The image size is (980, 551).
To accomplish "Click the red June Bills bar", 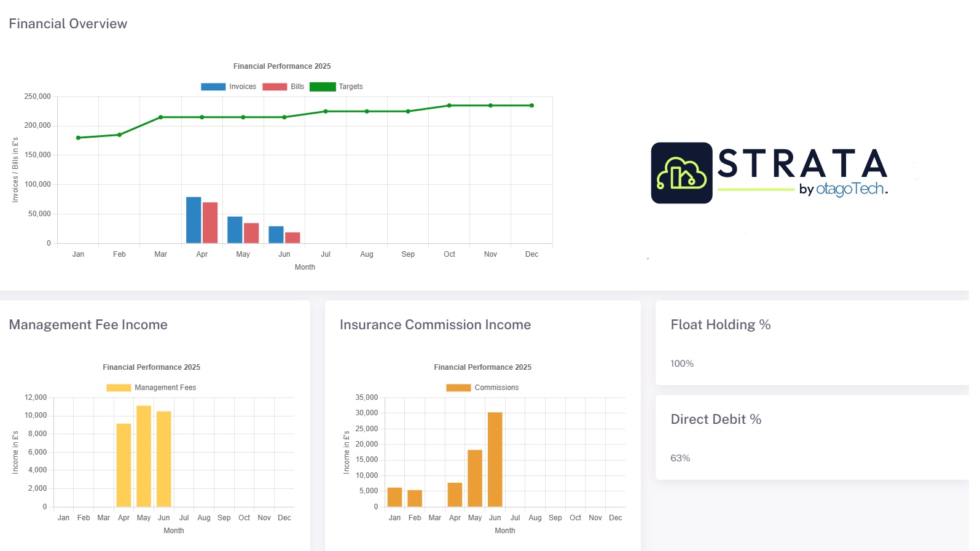I will (292, 238).
